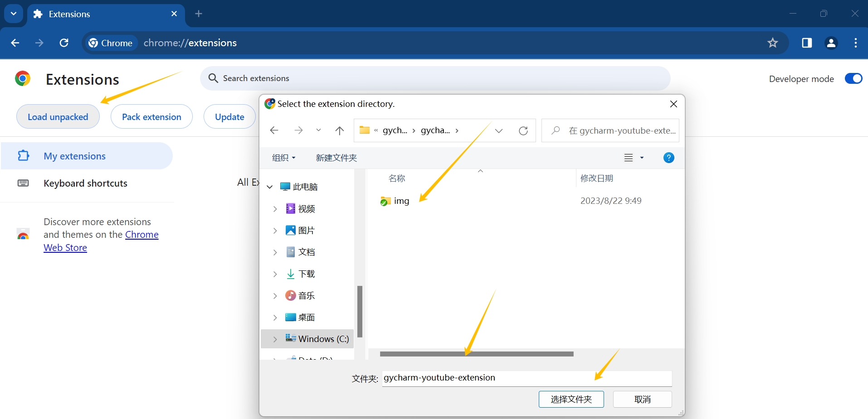Expand 文档 documents tree node
868x419 pixels.
[x=275, y=252]
